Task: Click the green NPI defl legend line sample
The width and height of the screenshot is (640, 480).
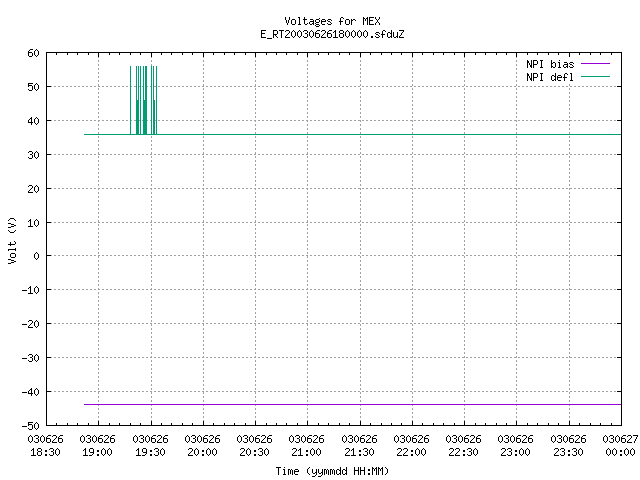Action: pyautogui.click(x=595, y=77)
